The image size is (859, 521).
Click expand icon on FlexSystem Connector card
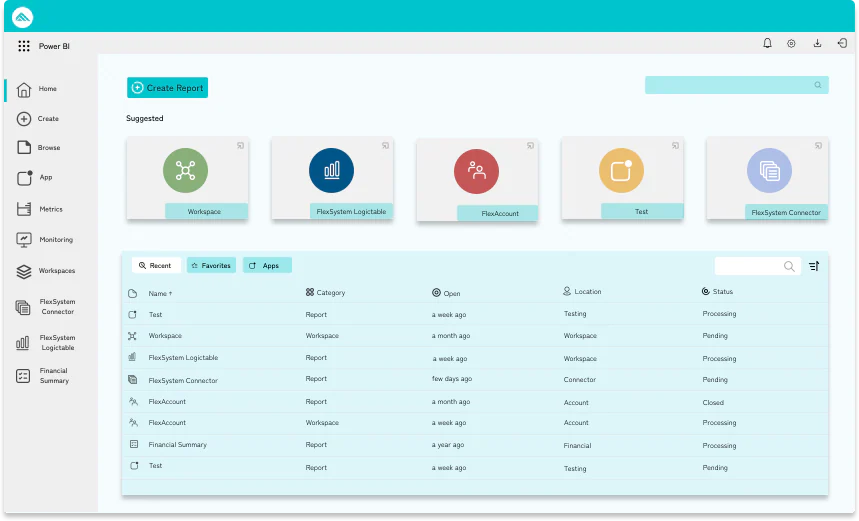(x=818, y=146)
